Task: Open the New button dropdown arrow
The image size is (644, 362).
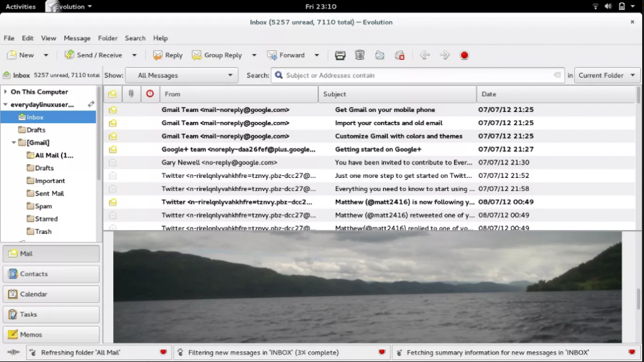Action: click(x=46, y=55)
